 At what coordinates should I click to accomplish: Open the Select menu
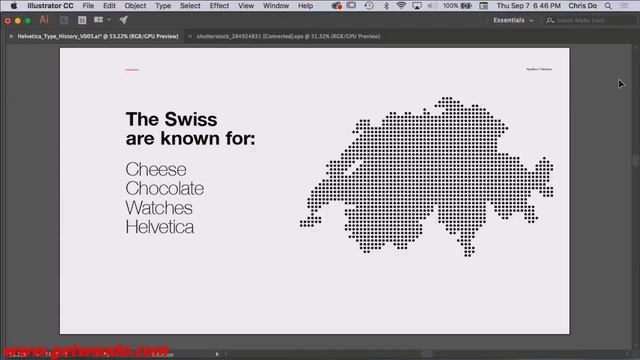[190, 6]
